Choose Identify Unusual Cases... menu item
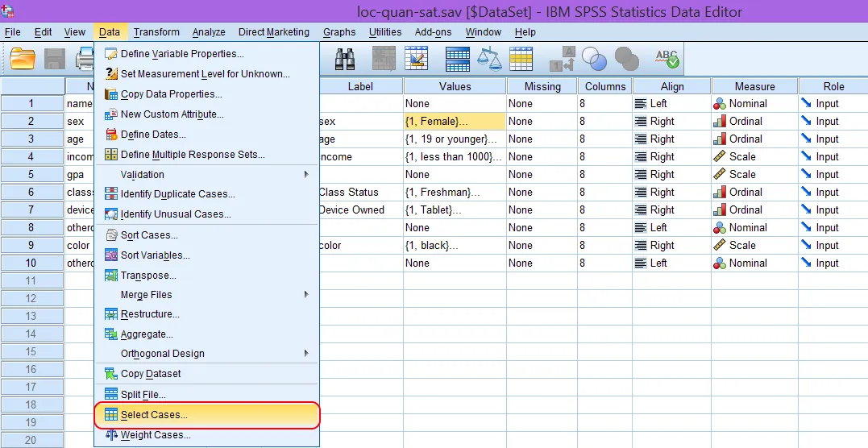Screen dimensions: 868x448 [x=207, y=214]
